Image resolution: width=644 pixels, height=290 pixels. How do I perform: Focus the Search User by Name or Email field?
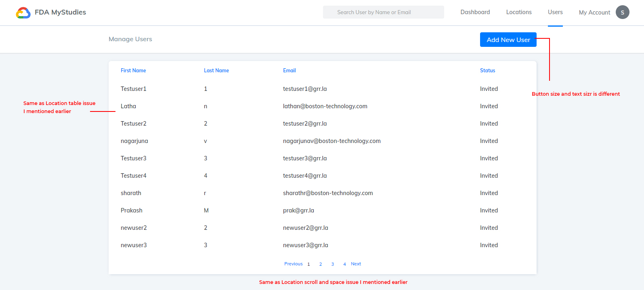tap(383, 12)
